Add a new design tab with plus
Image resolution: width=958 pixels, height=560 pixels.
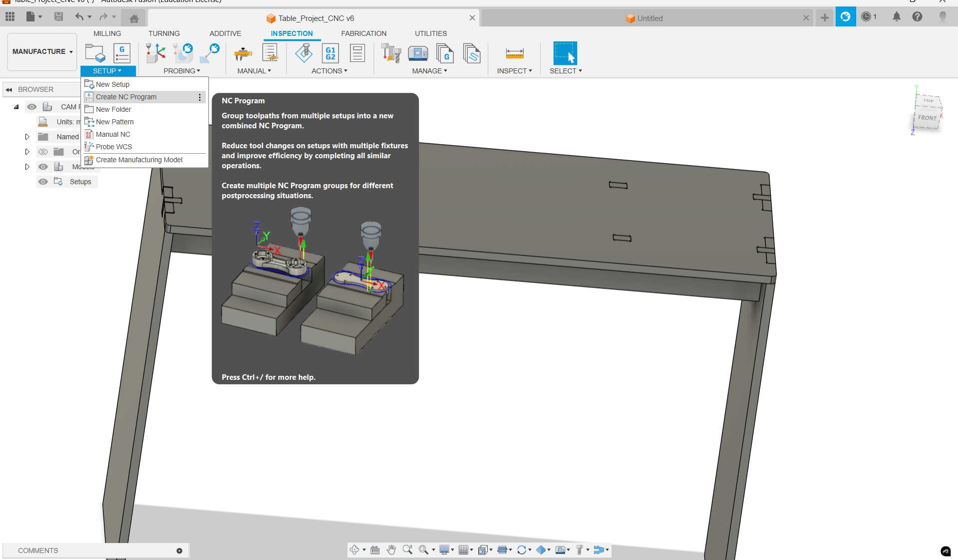[824, 18]
